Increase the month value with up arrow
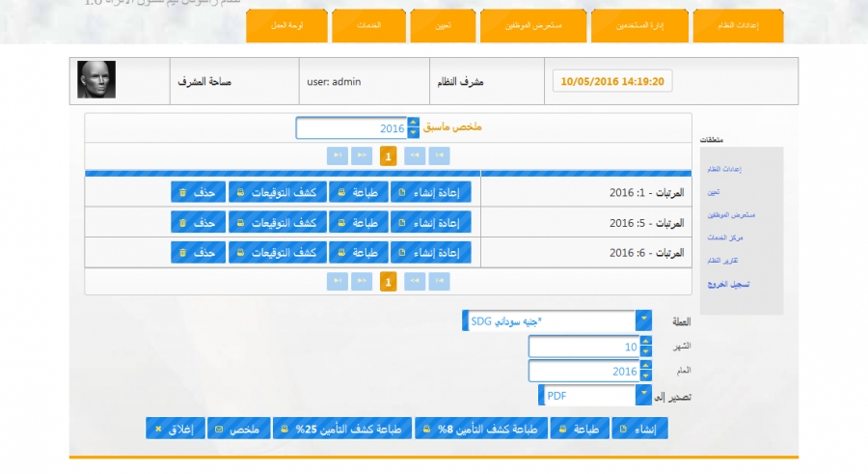The image size is (868, 474). (x=645, y=341)
